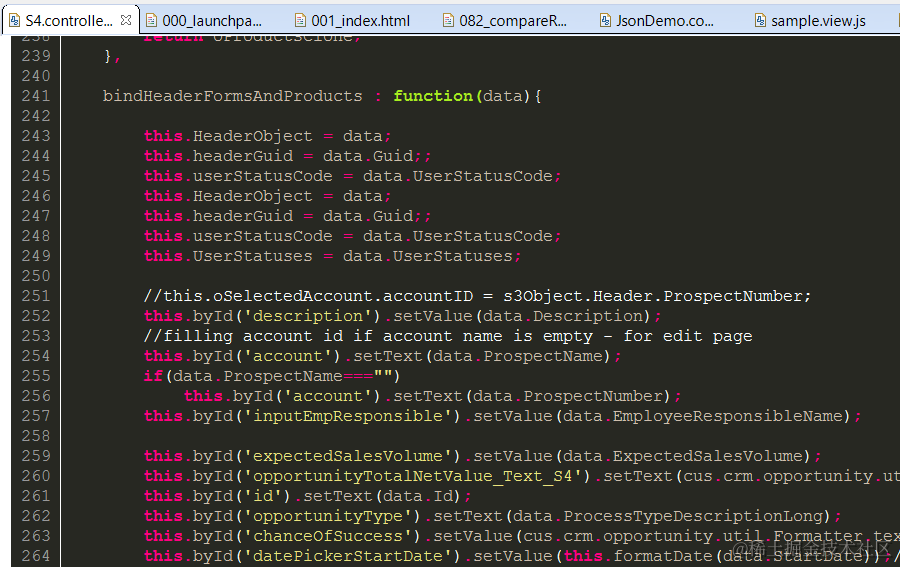Click 'UserStatuses' assignment on line 249

(x=333, y=256)
